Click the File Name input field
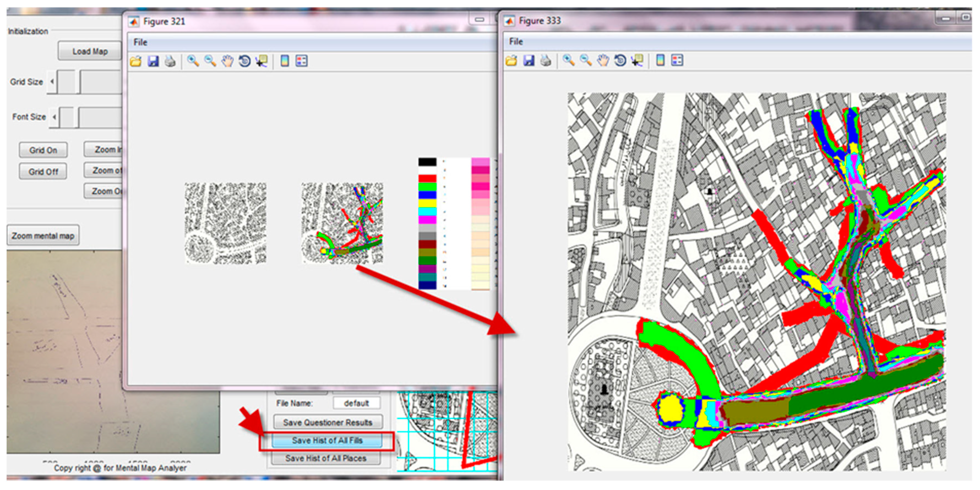The width and height of the screenshot is (980, 490). pyautogui.click(x=356, y=403)
